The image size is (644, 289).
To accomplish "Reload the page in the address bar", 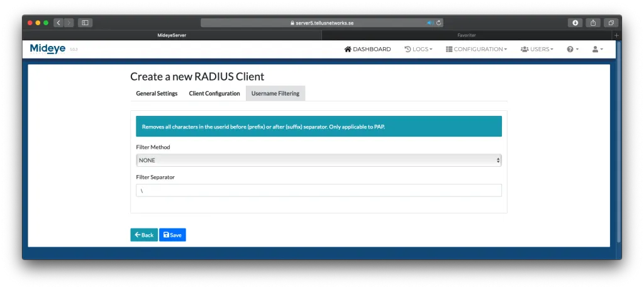I will (x=438, y=23).
